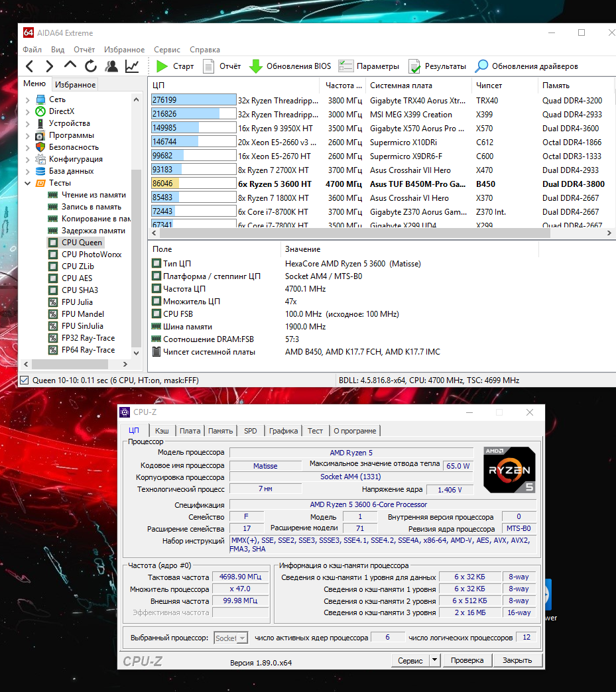Select the Устройства tree item icon
616x692 pixels.
click(40, 123)
